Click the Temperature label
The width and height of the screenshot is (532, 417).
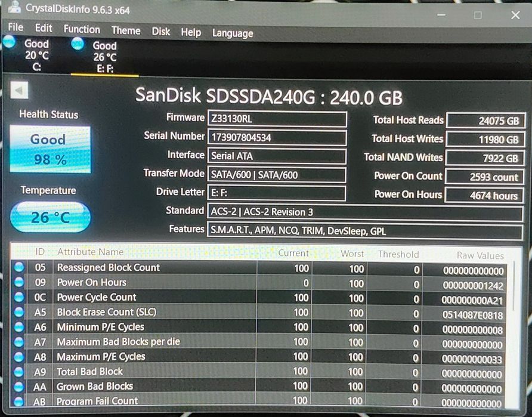click(x=48, y=190)
